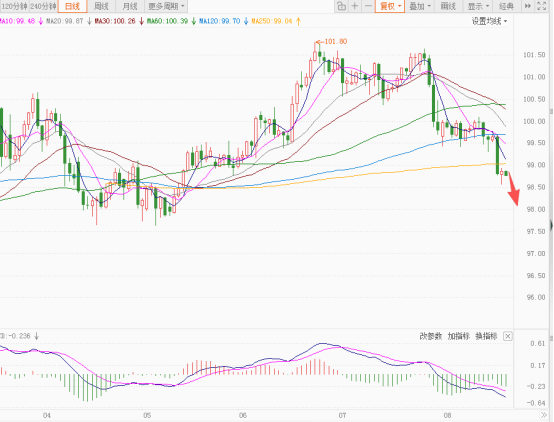Click the 画线 draw line button
554x422 pixels.
click(x=448, y=6)
